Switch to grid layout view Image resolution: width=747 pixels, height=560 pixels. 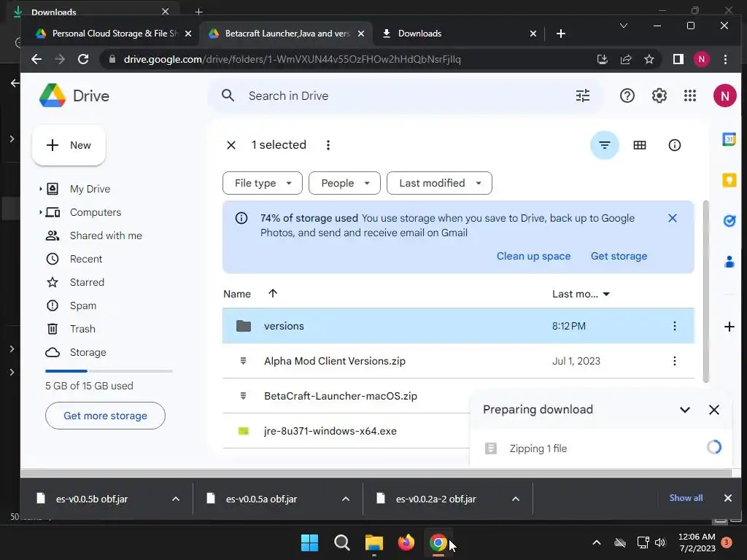(639, 145)
